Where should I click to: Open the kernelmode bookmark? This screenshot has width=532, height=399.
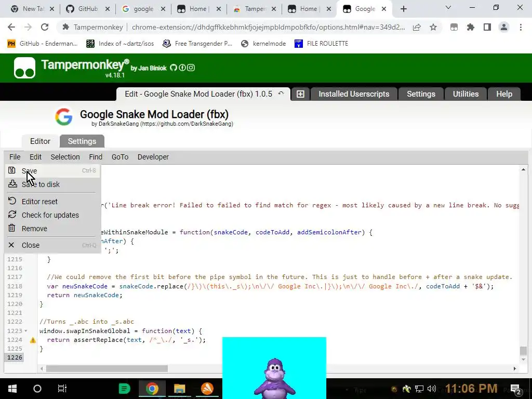pos(263,44)
